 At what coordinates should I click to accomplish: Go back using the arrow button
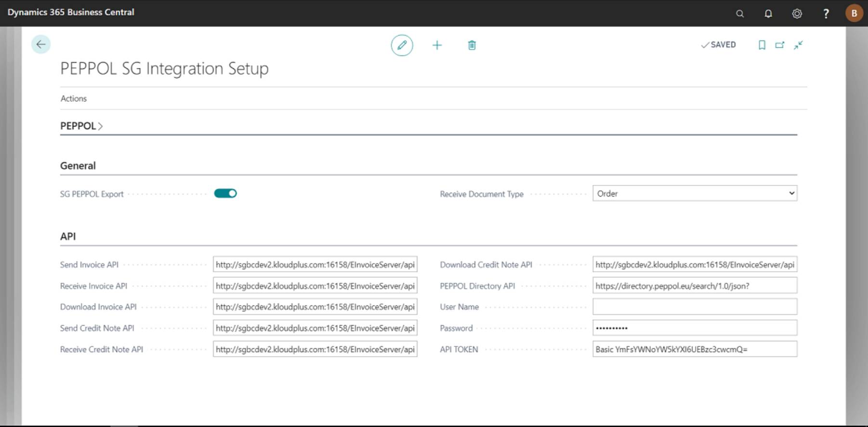tap(41, 44)
